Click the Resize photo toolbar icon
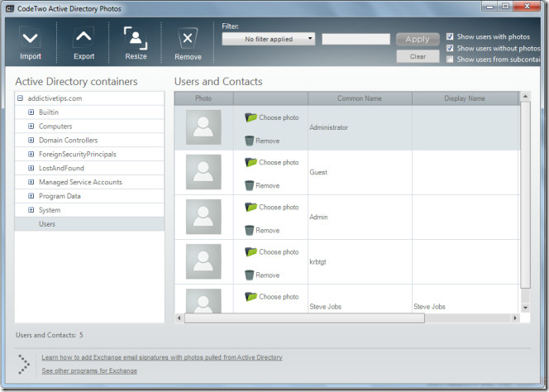 [x=136, y=38]
